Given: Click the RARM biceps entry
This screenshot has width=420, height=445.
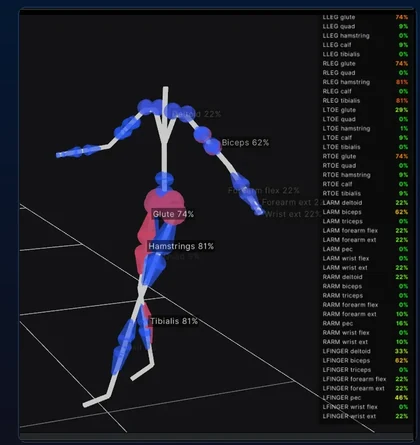Looking at the screenshot, I should click(x=365, y=286).
